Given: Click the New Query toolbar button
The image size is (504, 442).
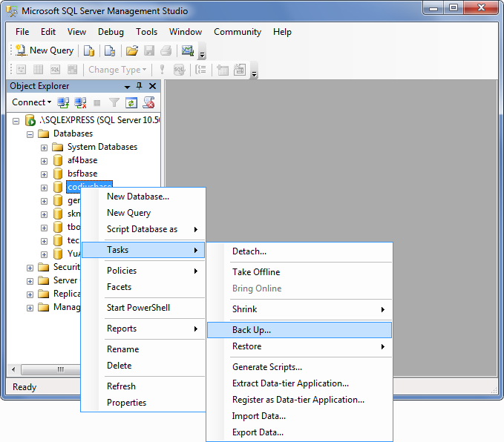Looking at the screenshot, I should 45,50.
